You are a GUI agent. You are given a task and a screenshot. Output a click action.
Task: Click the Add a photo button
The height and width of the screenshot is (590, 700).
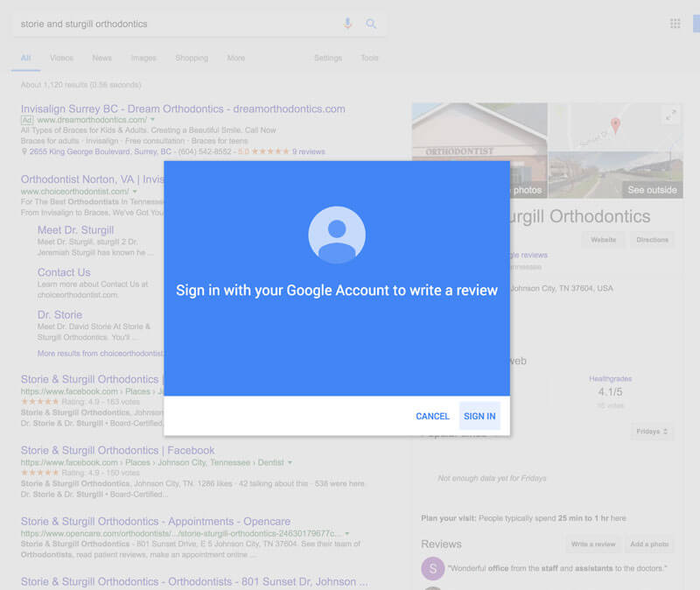649,544
